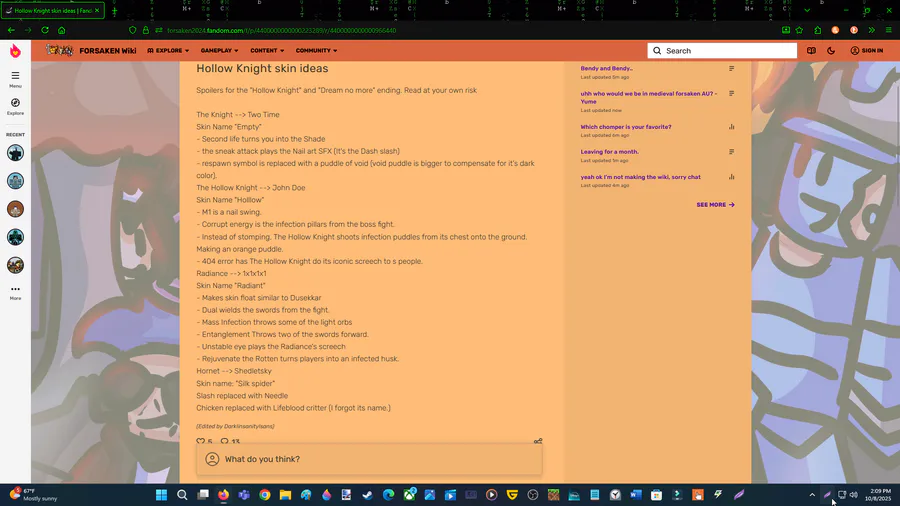Open the volume speaker tray icon
The image size is (900, 506).
click(854, 495)
